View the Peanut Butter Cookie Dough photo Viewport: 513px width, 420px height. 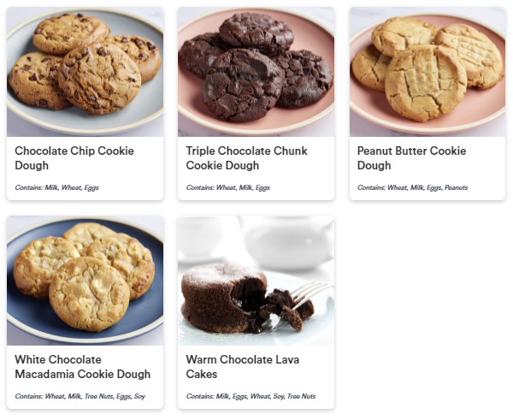point(427,72)
